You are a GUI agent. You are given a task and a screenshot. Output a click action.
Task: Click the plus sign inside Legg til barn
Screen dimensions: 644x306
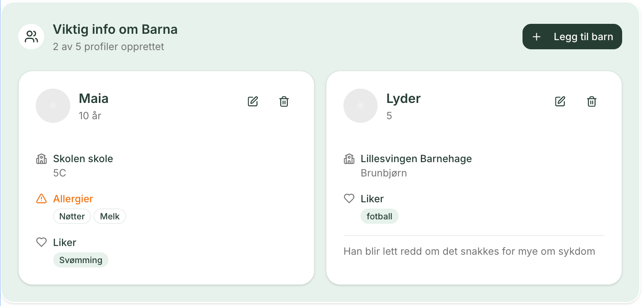tap(536, 37)
